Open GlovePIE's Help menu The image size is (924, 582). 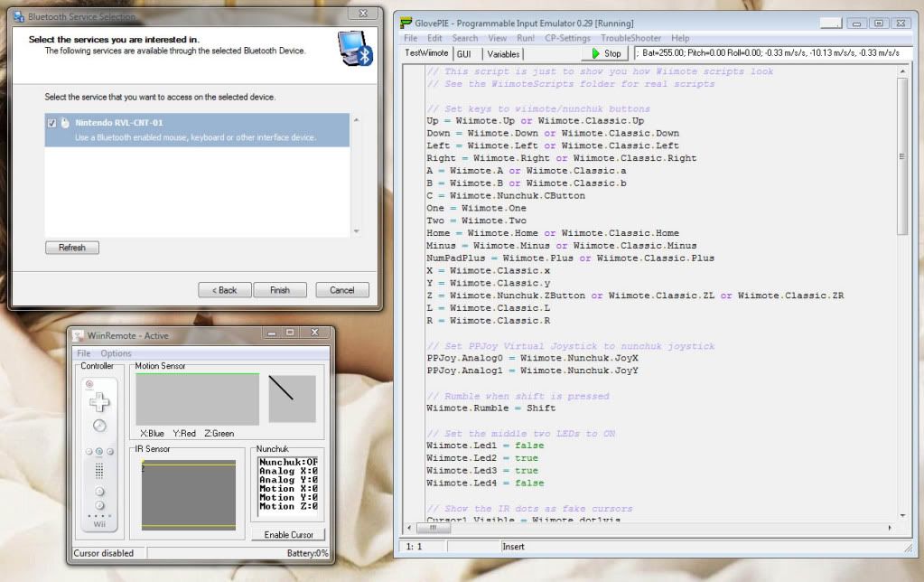pyautogui.click(x=680, y=38)
